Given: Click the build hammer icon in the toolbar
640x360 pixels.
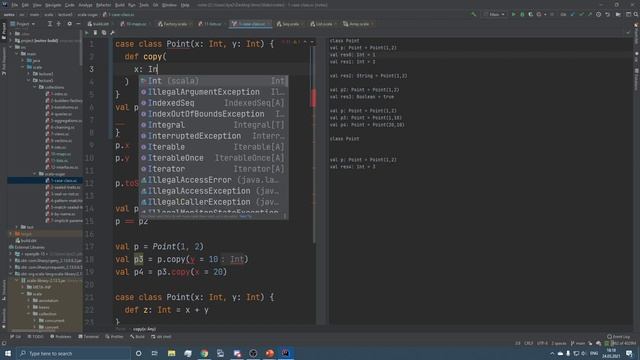Looking at the screenshot, I should coord(473,14).
